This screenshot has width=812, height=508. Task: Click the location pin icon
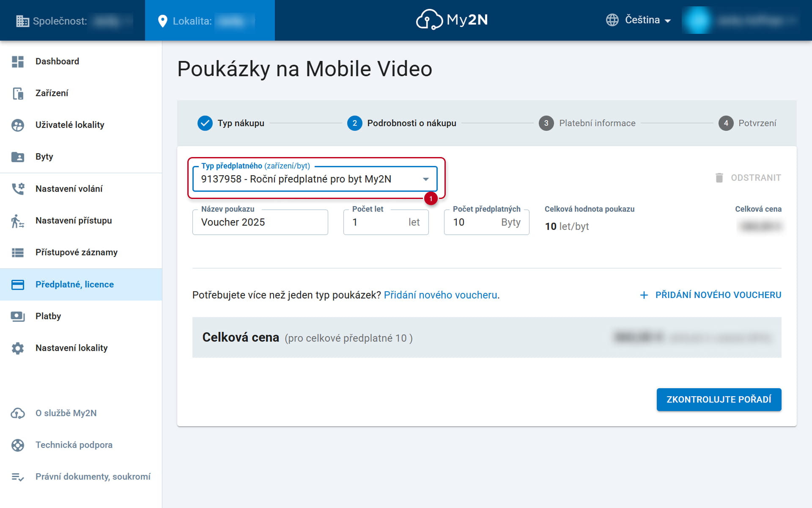[x=162, y=21]
